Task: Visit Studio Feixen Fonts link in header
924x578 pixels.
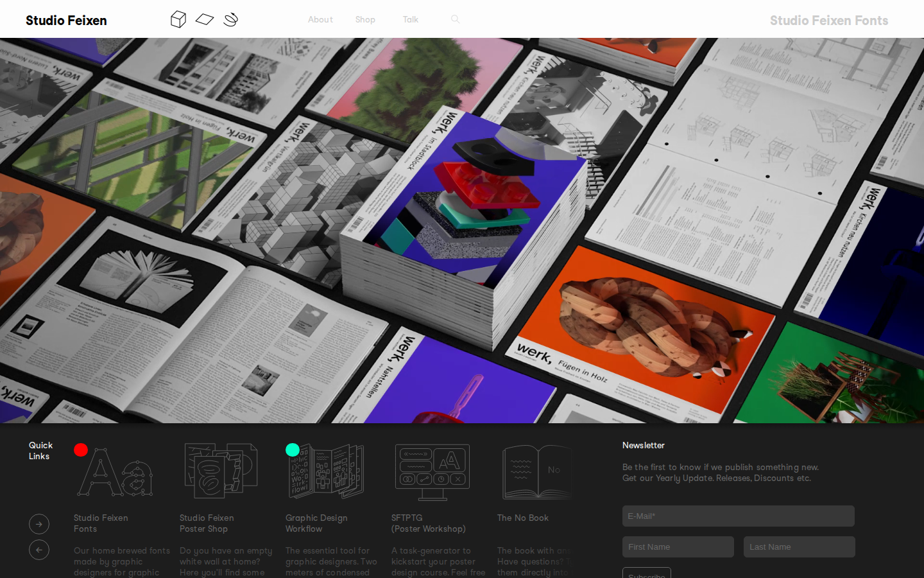Action: click(828, 21)
